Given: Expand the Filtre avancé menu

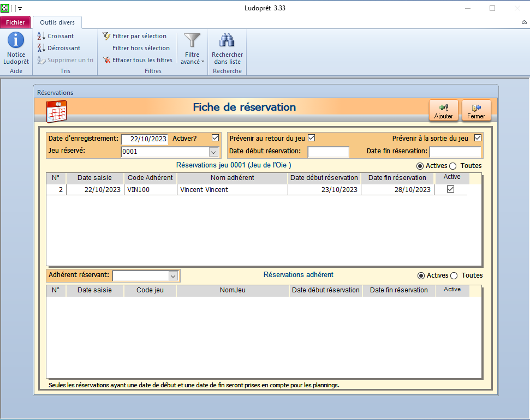Looking at the screenshot, I should point(192,48).
